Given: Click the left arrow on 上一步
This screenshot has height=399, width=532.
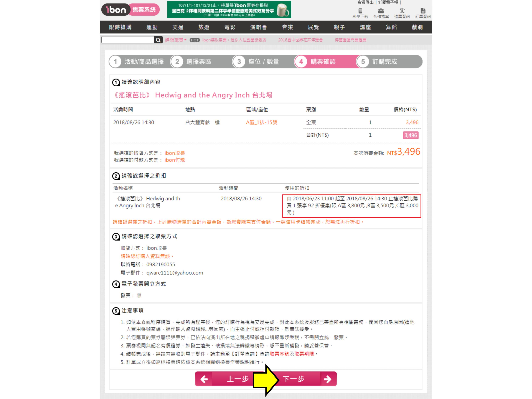Looking at the screenshot, I should pos(204,379).
